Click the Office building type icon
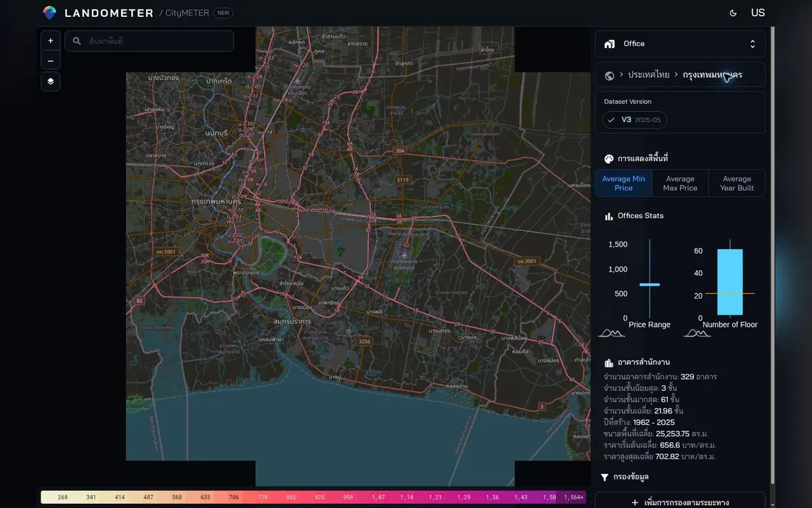This screenshot has height=508, width=812. tap(610, 44)
